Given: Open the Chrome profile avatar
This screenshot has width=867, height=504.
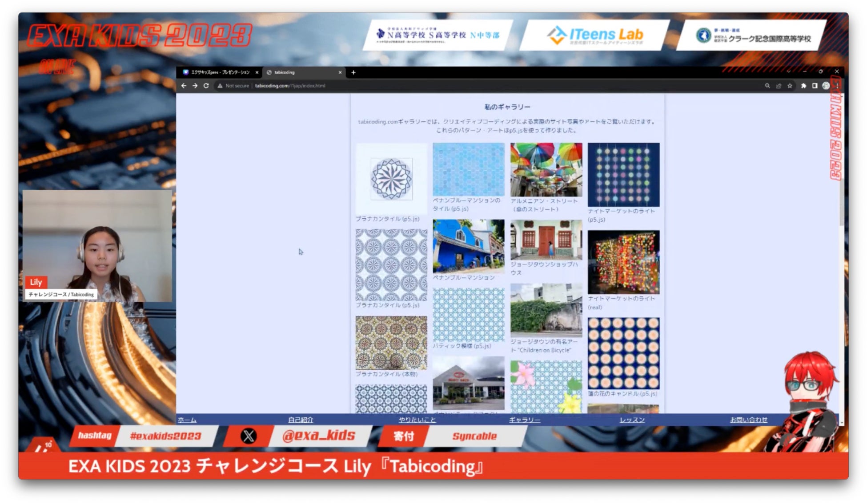Looking at the screenshot, I should coord(826,86).
